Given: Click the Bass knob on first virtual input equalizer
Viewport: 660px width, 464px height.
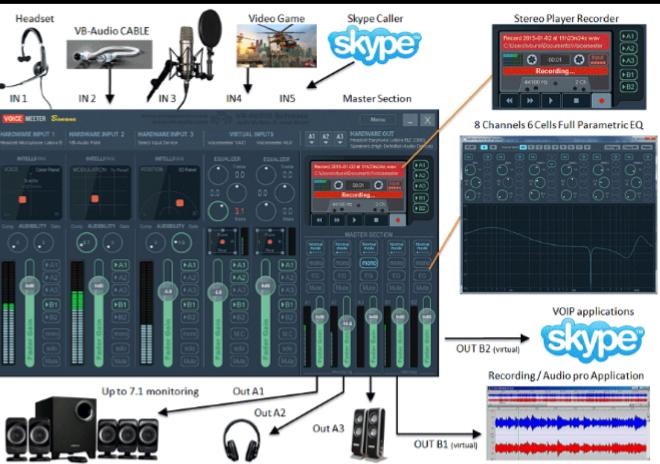Looking at the screenshot, I should [218, 211].
